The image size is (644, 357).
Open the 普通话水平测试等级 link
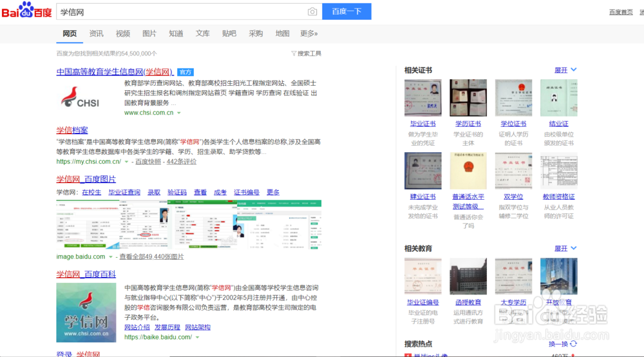point(468,202)
